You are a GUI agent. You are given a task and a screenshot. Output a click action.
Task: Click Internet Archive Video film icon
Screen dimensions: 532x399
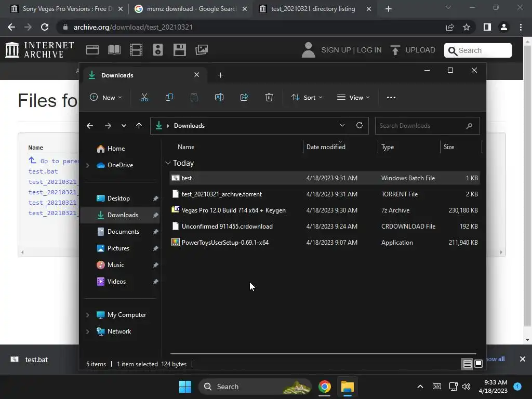136,50
